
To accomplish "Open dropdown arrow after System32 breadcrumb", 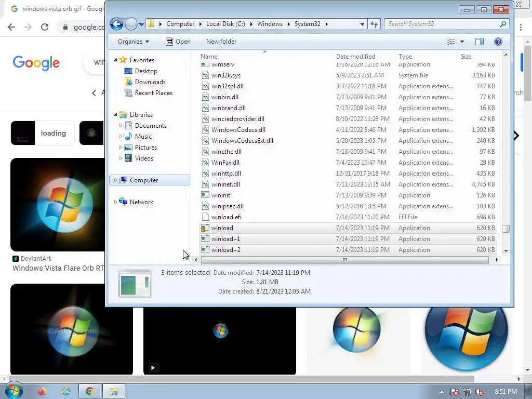I will click(x=326, y=24).
